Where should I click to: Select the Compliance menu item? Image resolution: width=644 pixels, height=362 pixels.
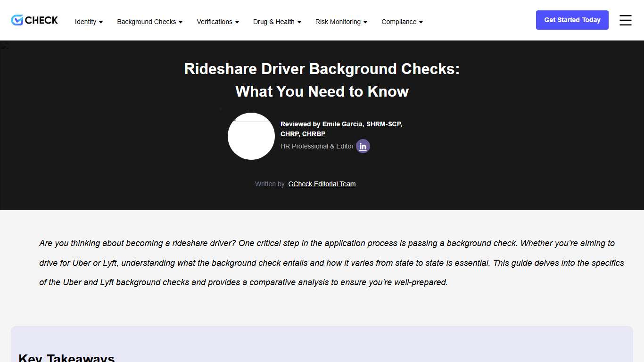[x=402, y=22]
